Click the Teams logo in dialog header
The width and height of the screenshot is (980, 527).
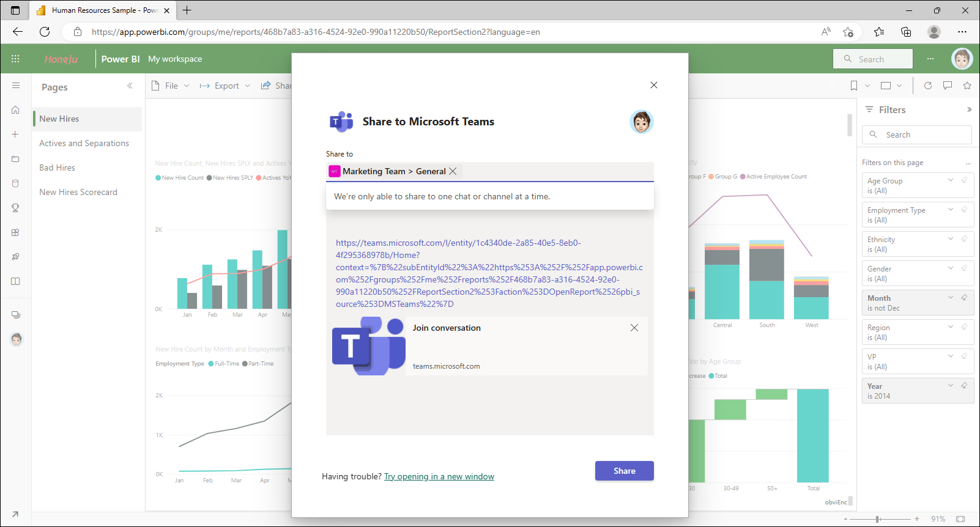[x=341, y=122]
